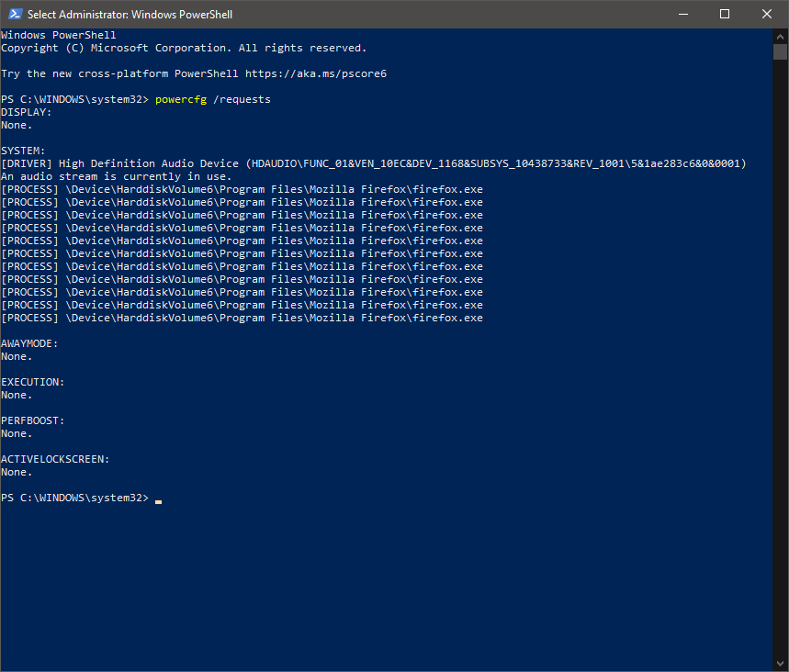789x672 pixels.
Task: Click the https://aka.ms/pscore6 URL text
Action: tap(316, 73)
